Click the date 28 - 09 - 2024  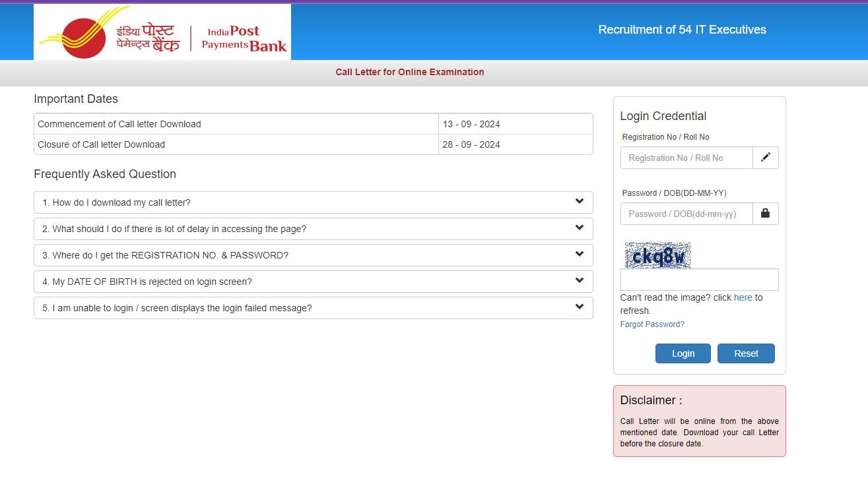pos(471,144)
